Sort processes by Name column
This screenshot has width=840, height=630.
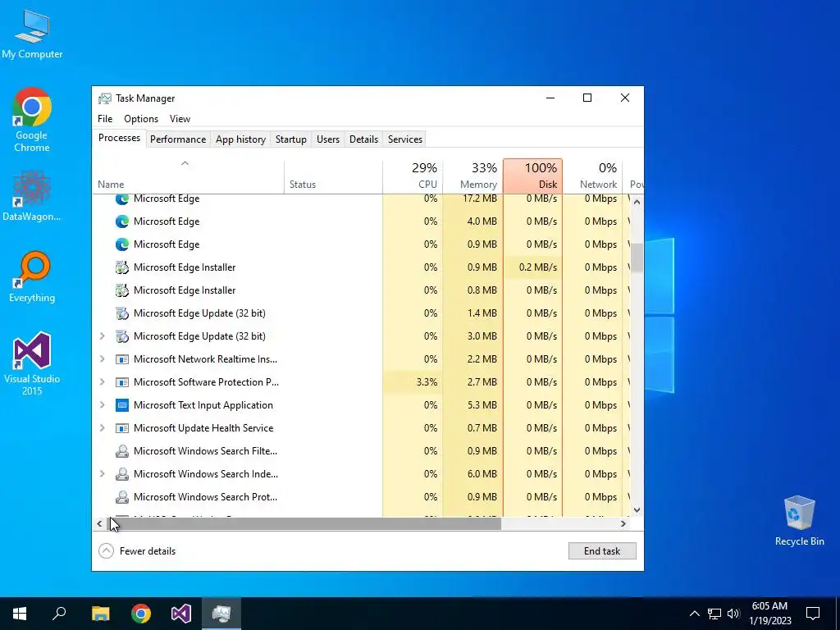click(x=188, y=177)
